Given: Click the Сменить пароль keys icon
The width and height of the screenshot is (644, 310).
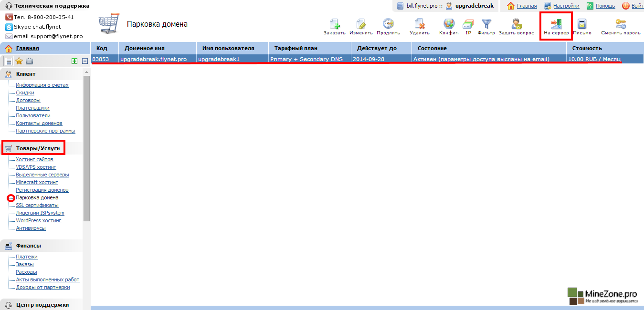Looking at the screenshot, I should [x=620, y=24].
